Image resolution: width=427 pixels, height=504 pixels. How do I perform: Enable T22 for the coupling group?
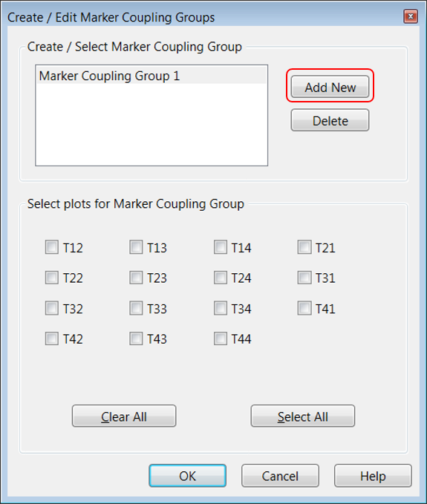tap(51, 278)
